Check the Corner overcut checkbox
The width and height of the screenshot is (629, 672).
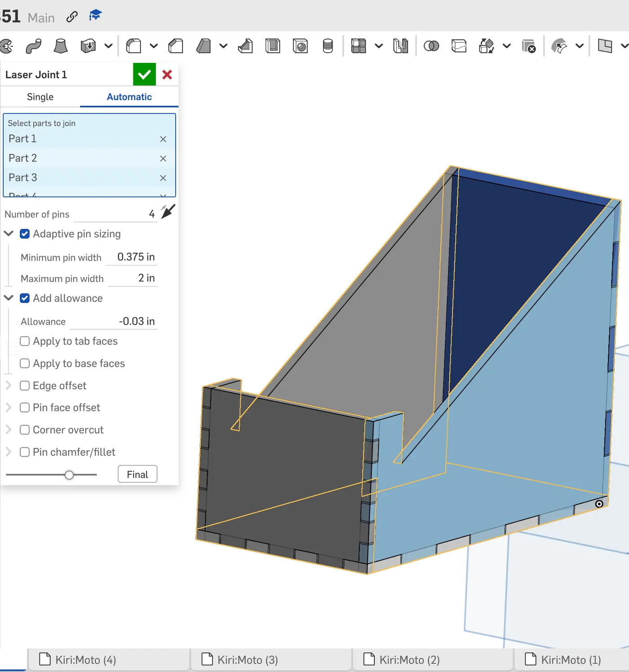pos(25,430)
